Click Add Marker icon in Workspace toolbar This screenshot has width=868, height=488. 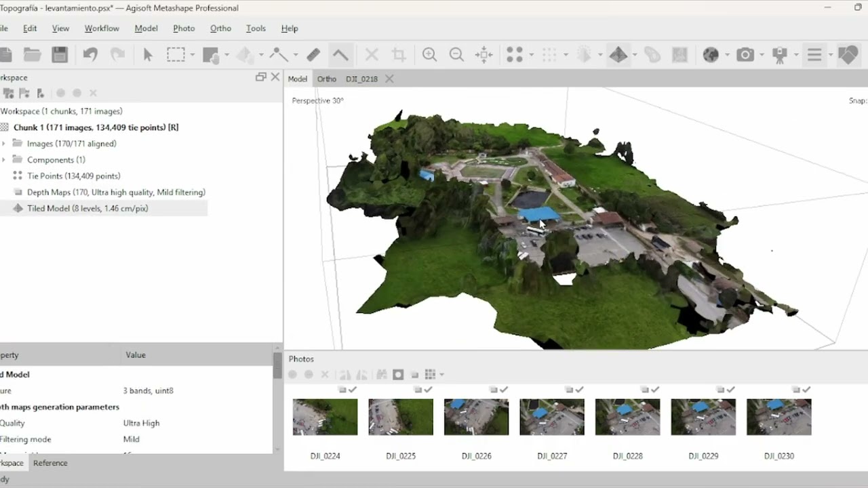pos(40,93)
